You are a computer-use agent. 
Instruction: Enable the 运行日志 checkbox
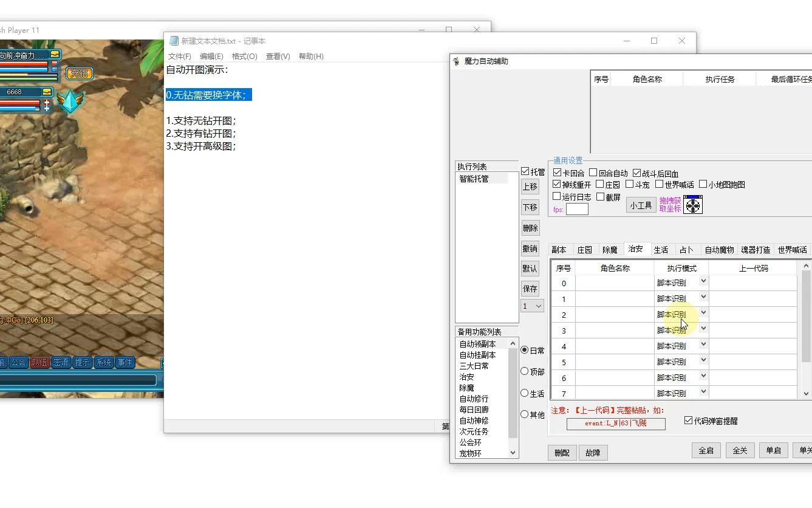[x=557, y=196]
